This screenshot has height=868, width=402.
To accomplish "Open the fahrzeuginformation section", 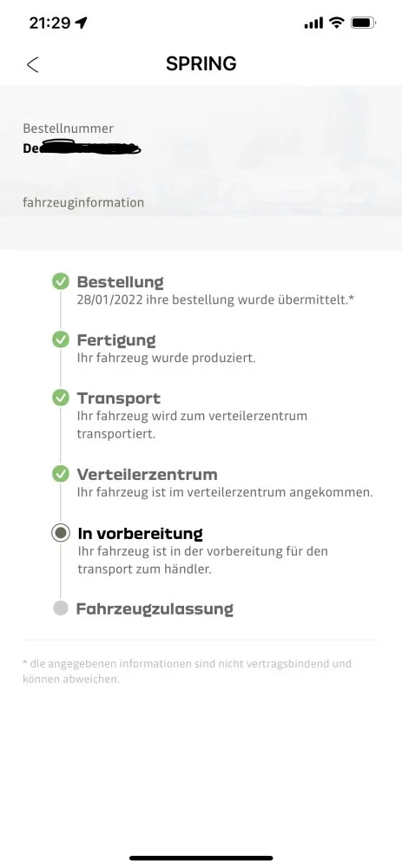I will tap(83, 202).
